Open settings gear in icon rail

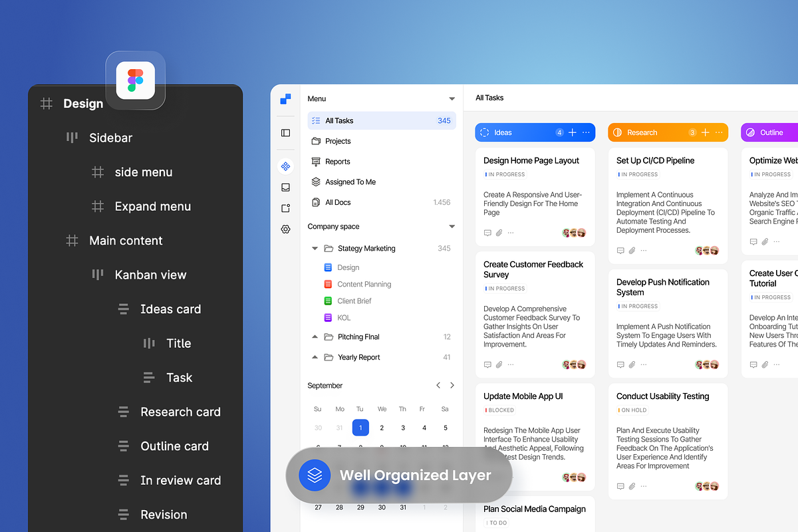[x=285, y=229]
